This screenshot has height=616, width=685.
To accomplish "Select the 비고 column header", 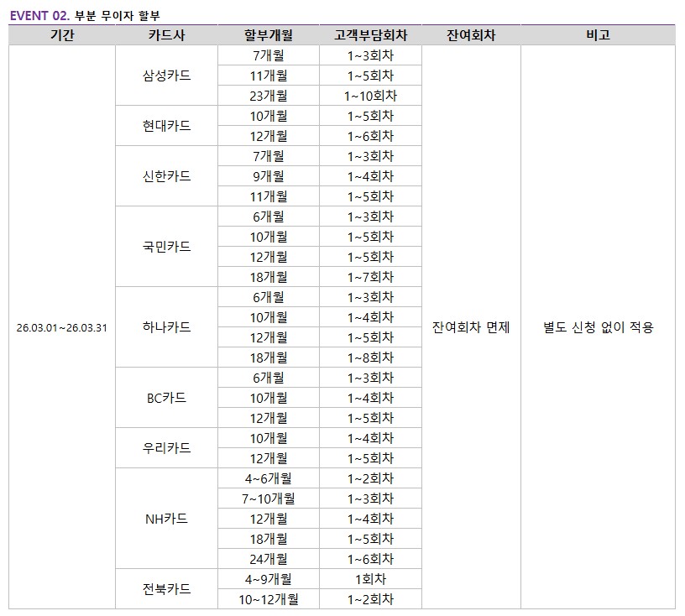I will tap(598, 35).
